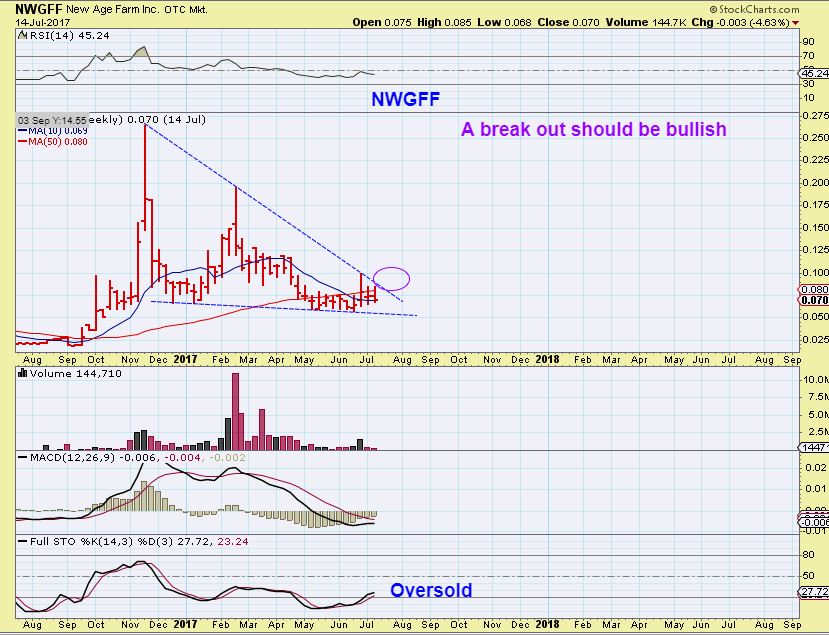The height and width of the screenshot is (635, 829).
Task: Click the tallest volume bar in February
Action: [235, 411]
